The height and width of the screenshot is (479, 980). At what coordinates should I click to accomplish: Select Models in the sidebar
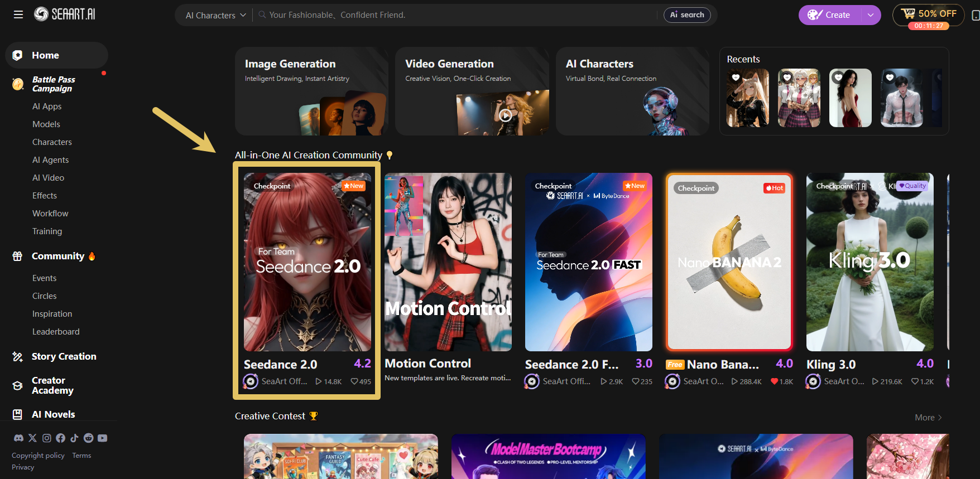(46, 124)
